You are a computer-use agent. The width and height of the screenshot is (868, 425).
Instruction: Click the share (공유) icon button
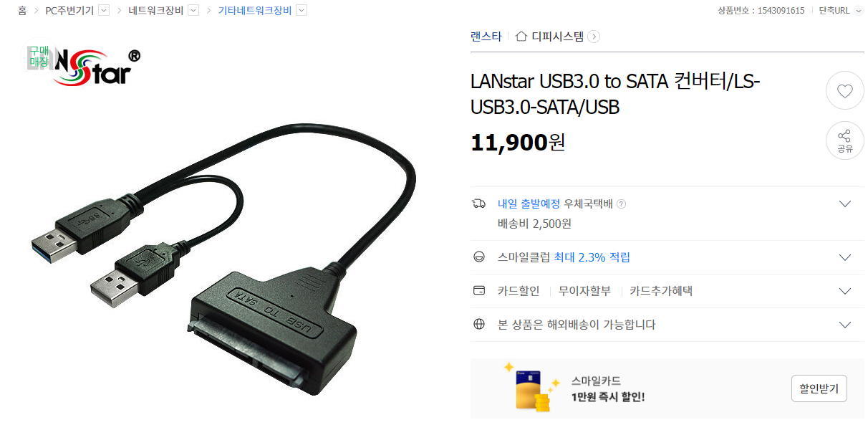point(845,140)
